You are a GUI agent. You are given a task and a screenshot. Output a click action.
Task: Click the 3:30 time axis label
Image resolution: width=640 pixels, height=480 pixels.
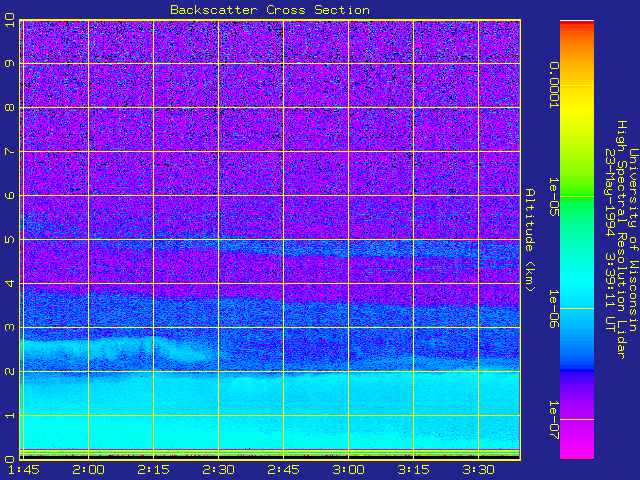click(478, 470)
